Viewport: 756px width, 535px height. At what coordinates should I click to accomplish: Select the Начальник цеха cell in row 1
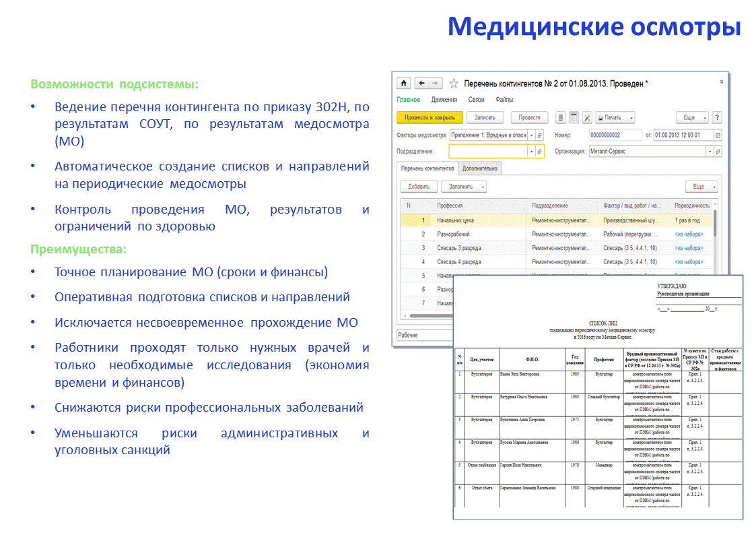pyautogui.click(x=479, y=220)
